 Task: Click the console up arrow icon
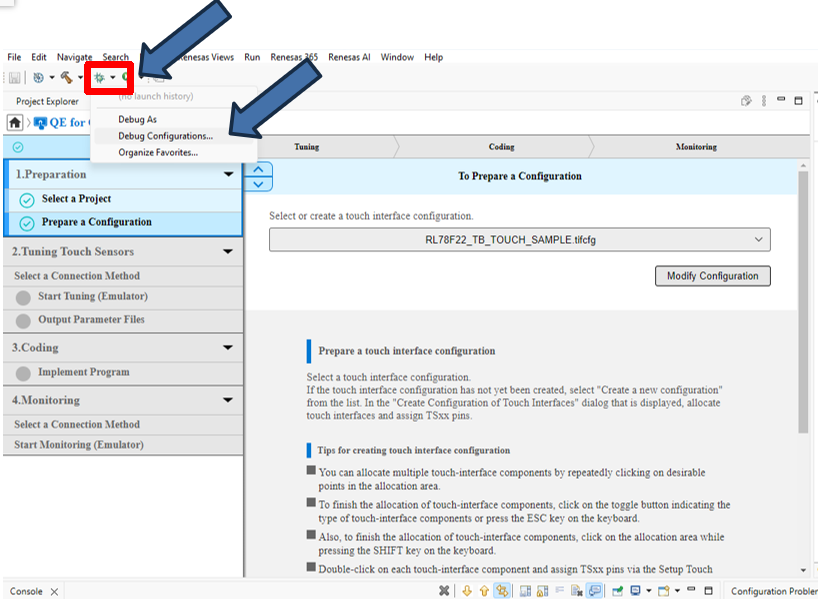pos(484,591)
